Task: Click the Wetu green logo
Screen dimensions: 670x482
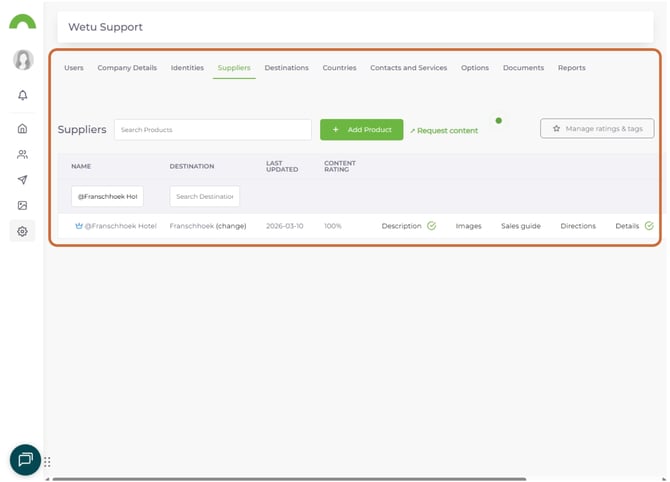Action: [22, 22]
